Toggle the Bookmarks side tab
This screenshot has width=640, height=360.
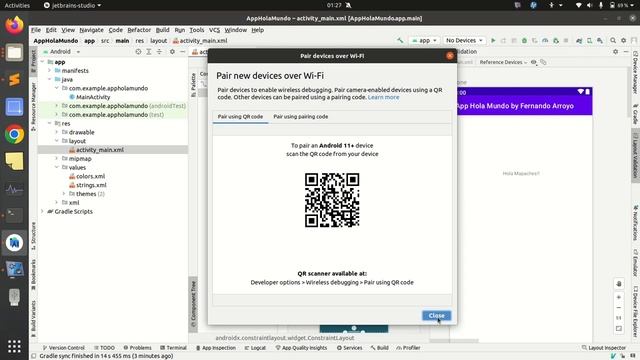click(x=33, y=275)
